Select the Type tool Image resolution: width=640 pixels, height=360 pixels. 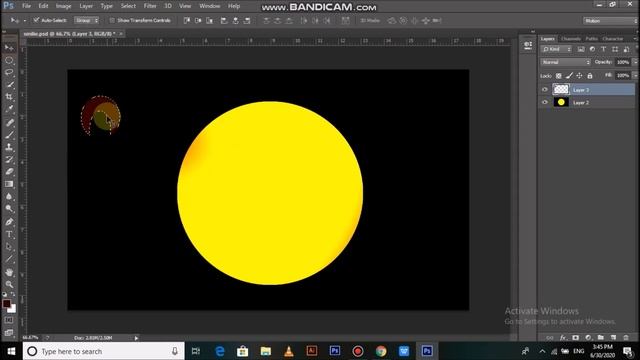[9, 234]
